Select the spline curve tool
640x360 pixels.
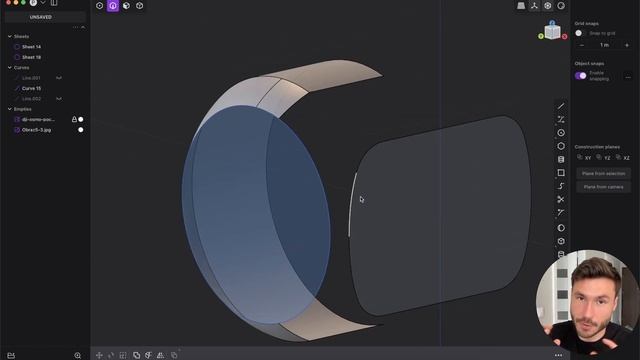point(561,186)
